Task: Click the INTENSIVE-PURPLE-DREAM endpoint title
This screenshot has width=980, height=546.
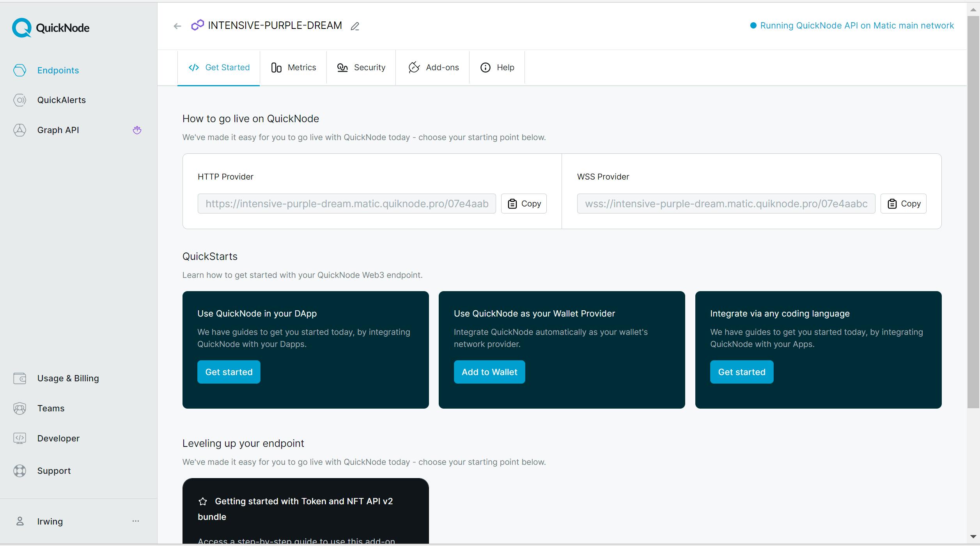Action: (275, 25)
